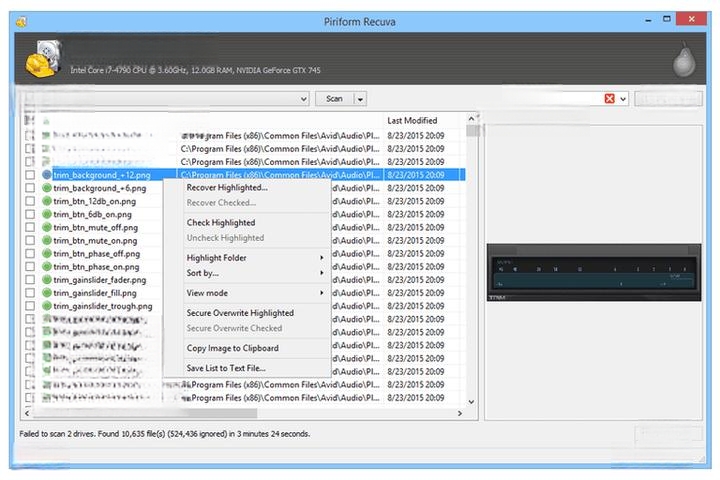
Task: Click the file list vertical scrollbar down arrow
Action: coord(471,401)
